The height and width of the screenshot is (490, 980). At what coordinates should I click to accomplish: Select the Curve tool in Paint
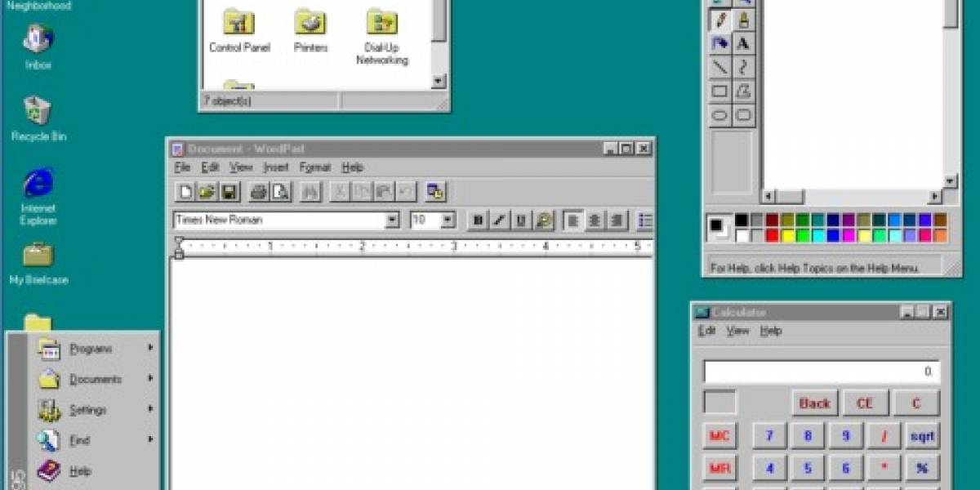[742, 68]
